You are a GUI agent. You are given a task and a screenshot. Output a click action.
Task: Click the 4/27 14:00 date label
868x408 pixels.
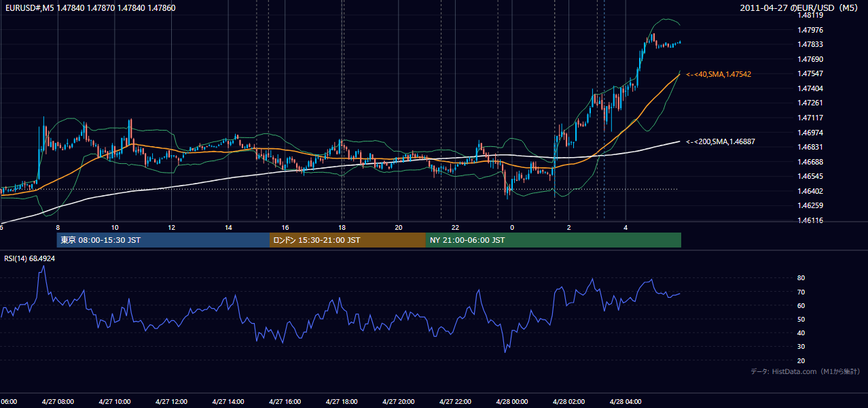click(x=228, y=402)
